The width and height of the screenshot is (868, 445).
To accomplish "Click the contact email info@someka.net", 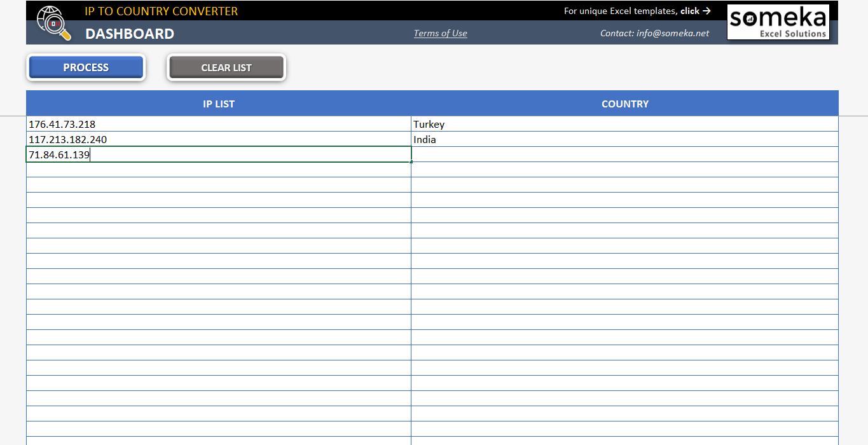I will [x=654, y=33].
